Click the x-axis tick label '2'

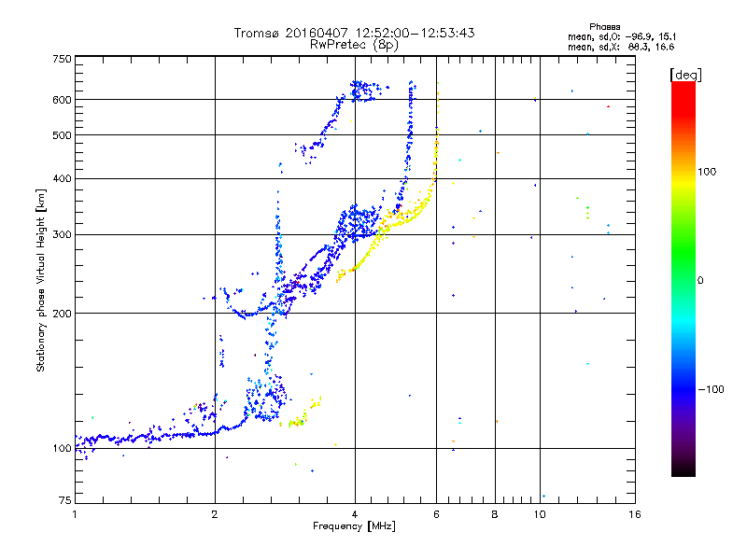pos(215,514)
